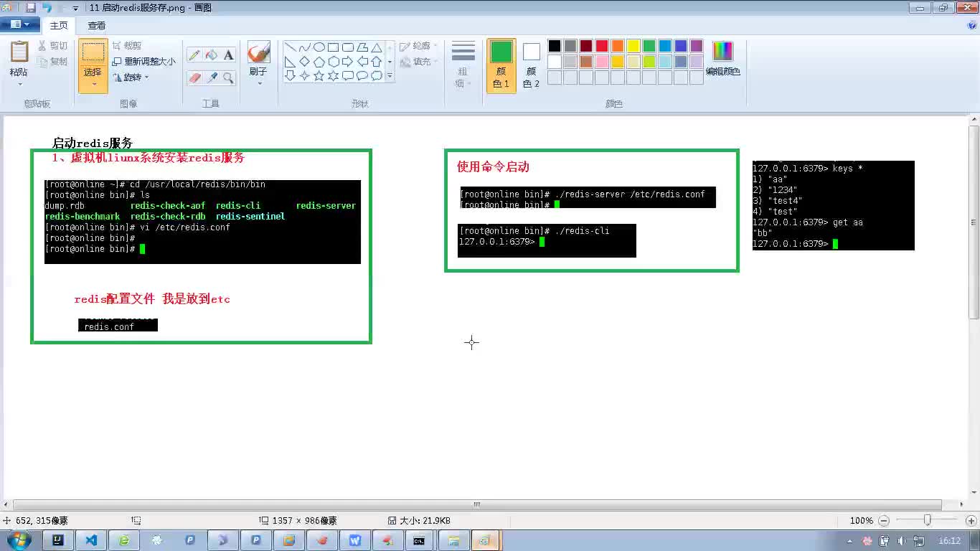This screenshot has width=980, height=551.
Task: Choose the curve shape
Action: [305, 47]
